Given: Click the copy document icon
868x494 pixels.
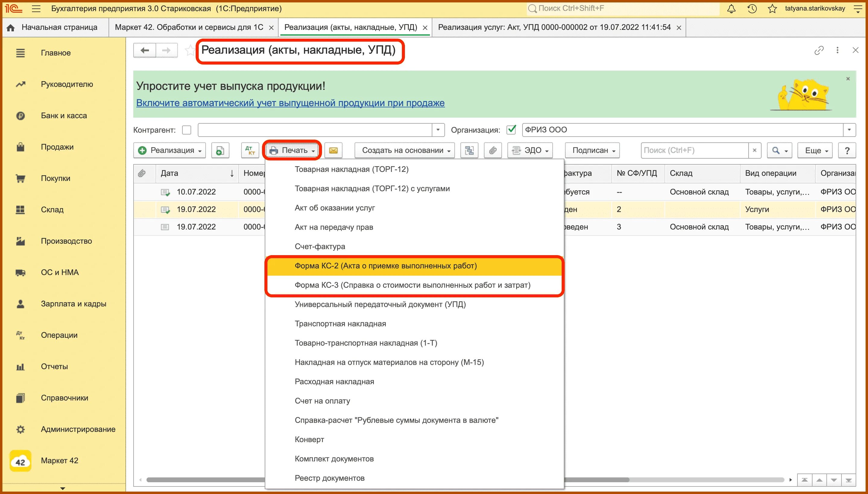Looking at the screenshot, I should click(x=220, y=150).
